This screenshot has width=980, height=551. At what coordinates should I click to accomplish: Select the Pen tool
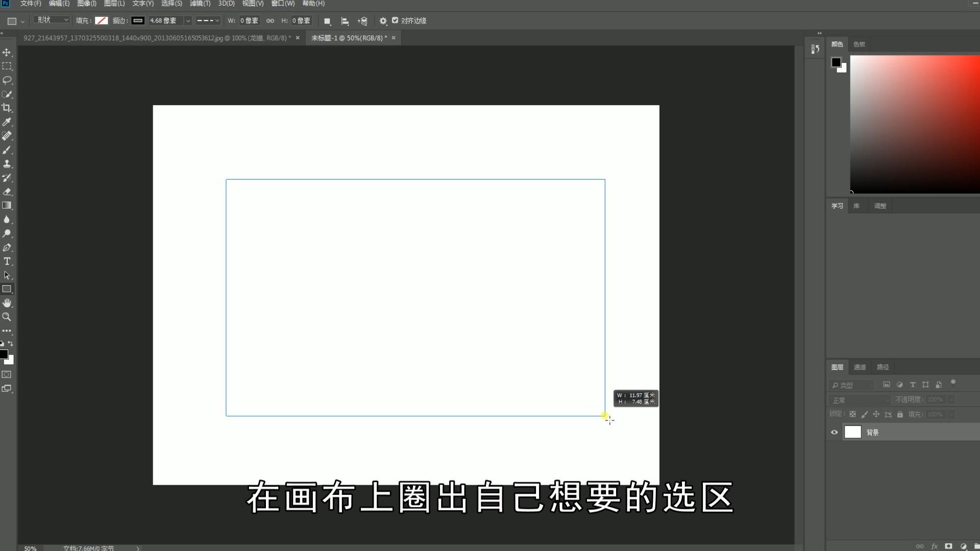pyautogui.click(x=7, y=247)
